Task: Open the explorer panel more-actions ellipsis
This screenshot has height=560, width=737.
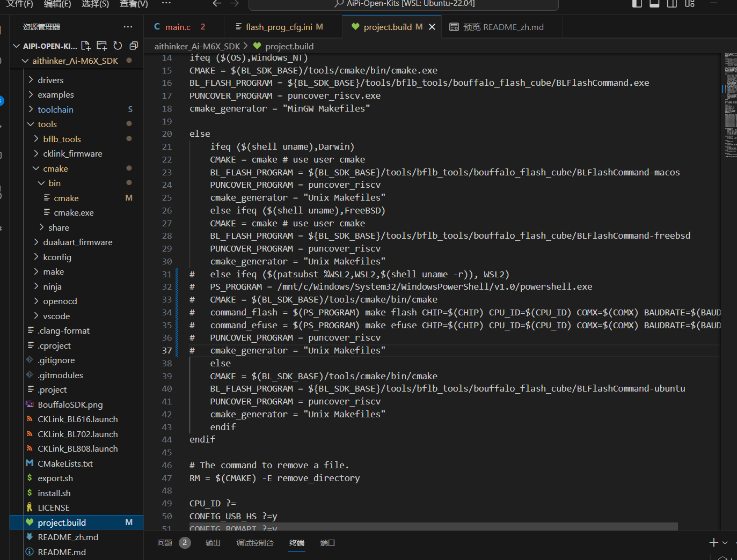Action: 128,27
